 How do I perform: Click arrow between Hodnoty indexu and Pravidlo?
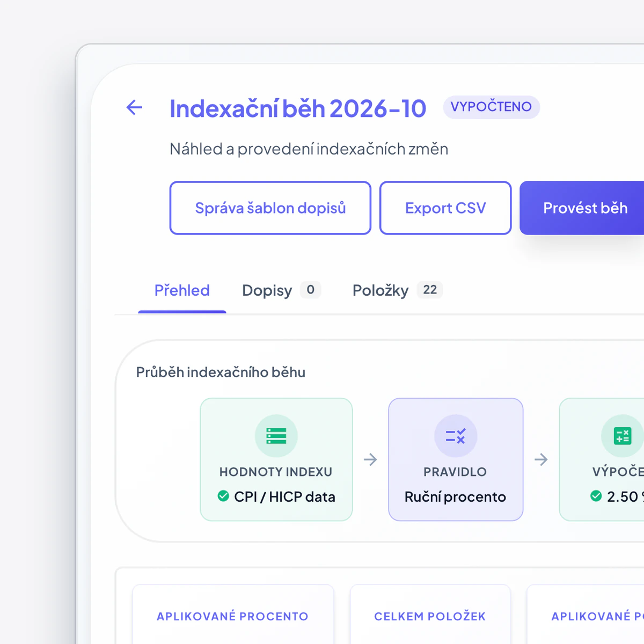(370, 459)
